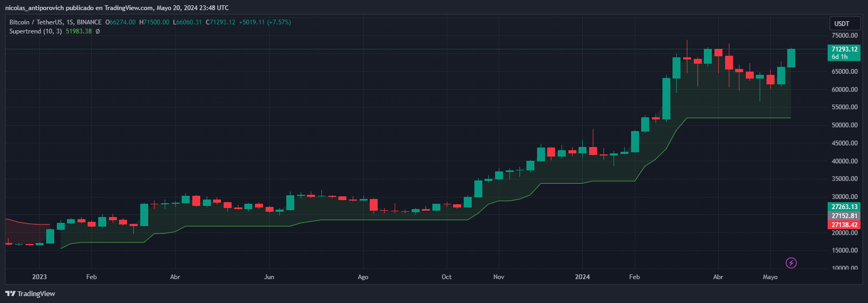
Task: Click the latest green weekly candle
Action: [x=791, y=58]
